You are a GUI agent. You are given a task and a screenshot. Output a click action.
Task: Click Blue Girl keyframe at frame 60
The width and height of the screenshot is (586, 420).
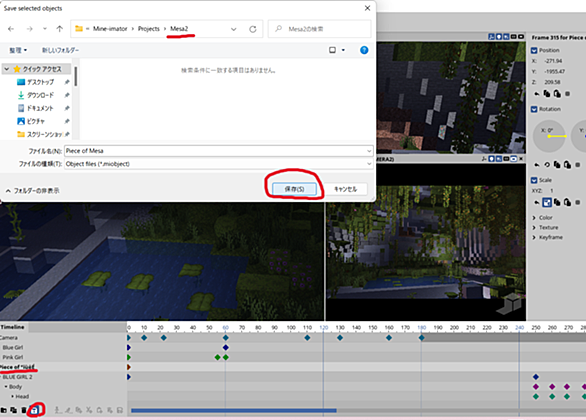click(x=225, y=348)
